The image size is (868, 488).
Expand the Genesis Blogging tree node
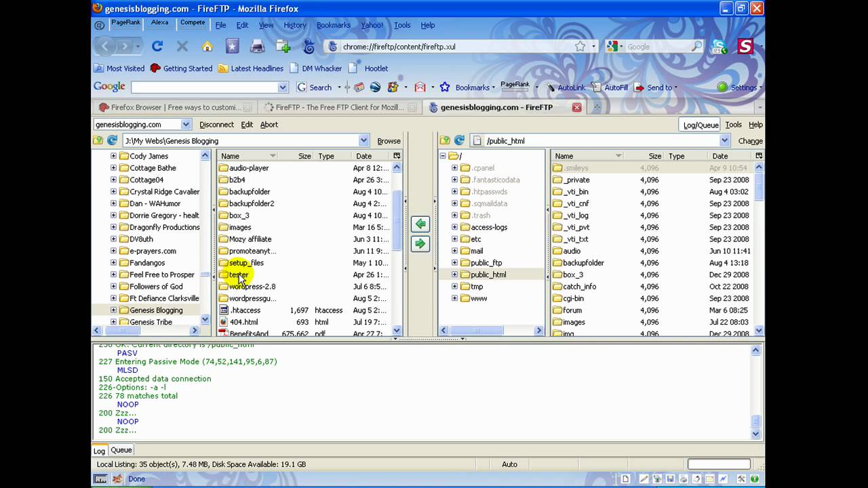(x=113, y=310)
